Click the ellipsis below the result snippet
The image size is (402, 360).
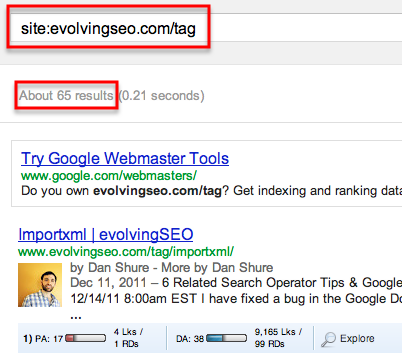pyautogui.click(x=76, y=316)
